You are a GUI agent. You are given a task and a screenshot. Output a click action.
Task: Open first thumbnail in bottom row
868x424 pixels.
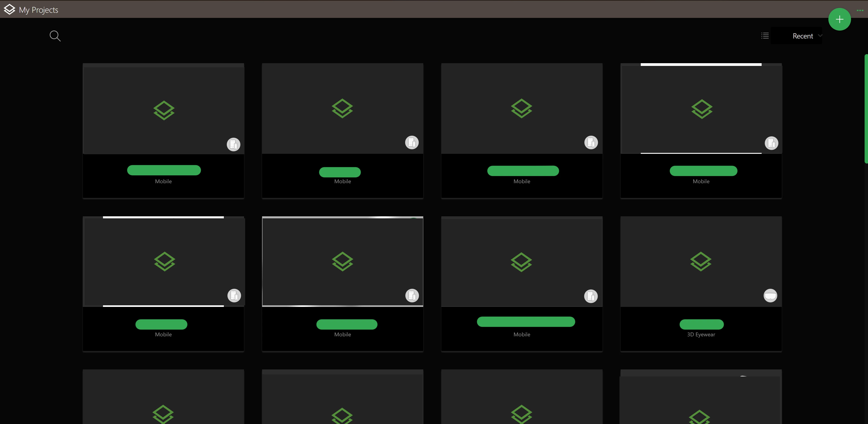[x=163, y=397]
